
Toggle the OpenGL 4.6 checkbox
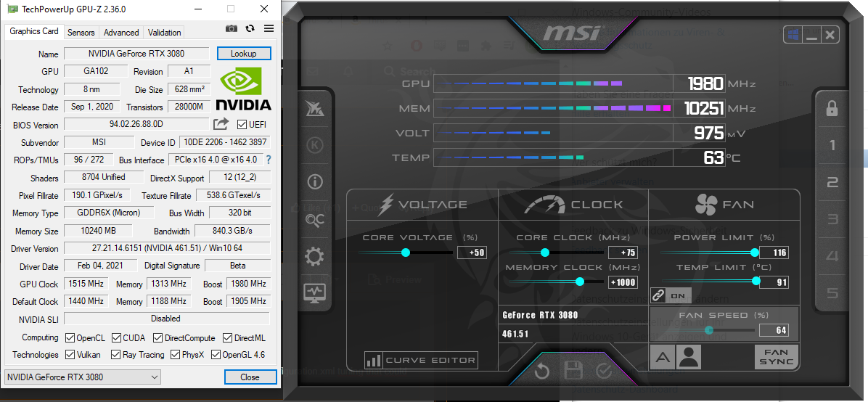216,354
